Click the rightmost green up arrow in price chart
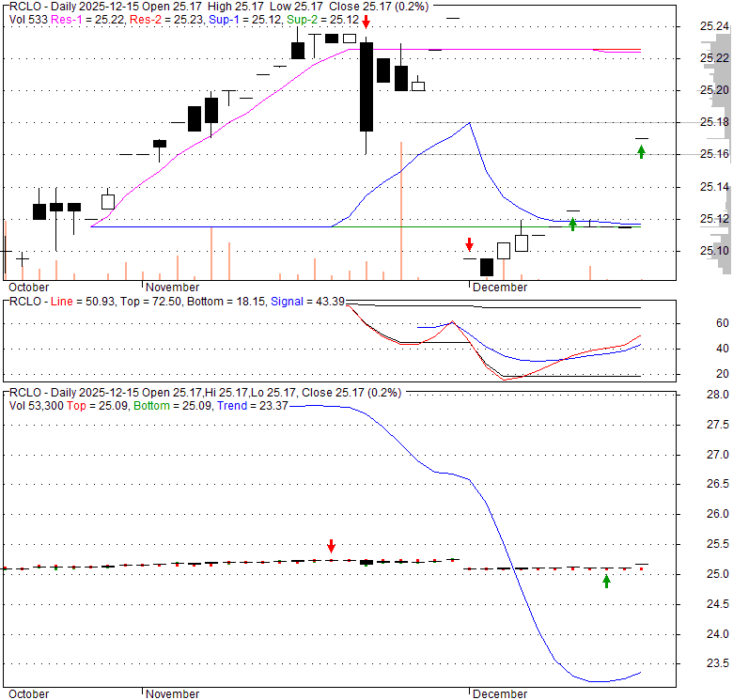Image resolution: width=733 pixels, height=700 pixels. [x=641, y=151]
